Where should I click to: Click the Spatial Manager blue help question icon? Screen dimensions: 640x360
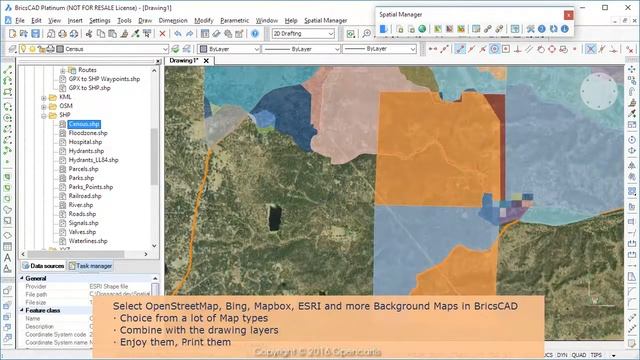coord(542,29)
